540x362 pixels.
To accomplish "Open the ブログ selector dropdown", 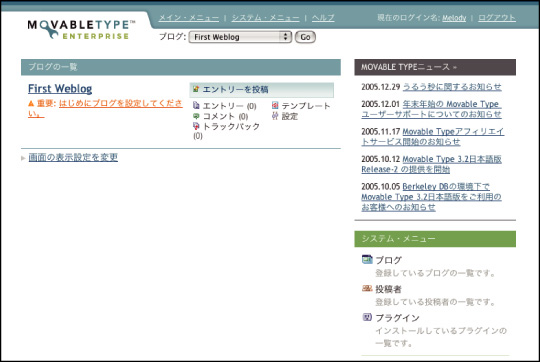I will 240,37.
